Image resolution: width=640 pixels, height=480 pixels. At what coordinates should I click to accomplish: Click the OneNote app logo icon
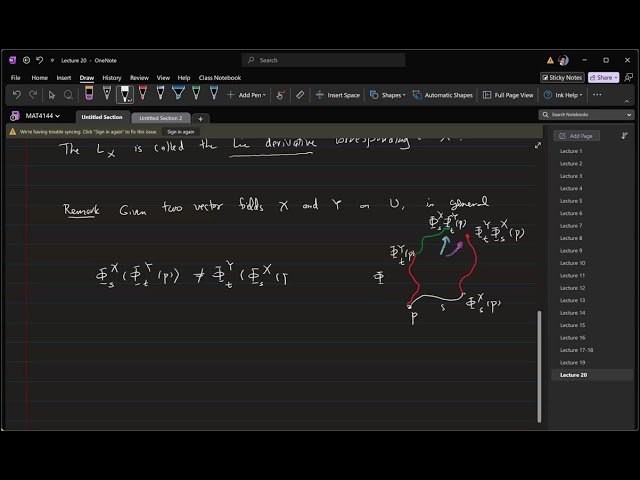click(x=12, y=60)
